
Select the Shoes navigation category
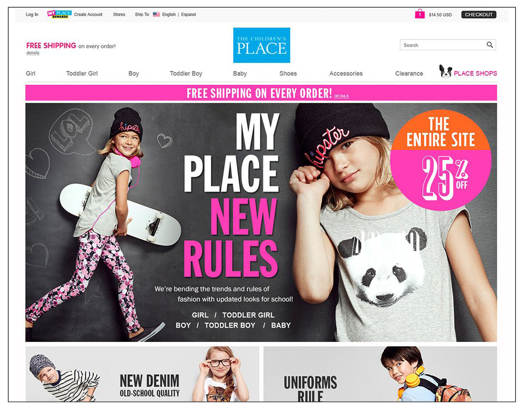coord(288,73)
